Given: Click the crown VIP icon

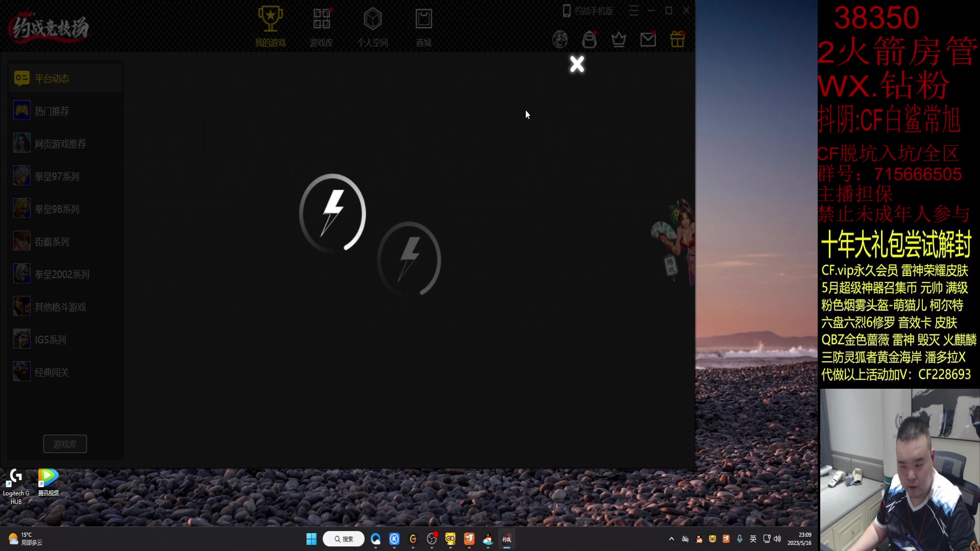Looking at the screenshot, I should pyautogui.click(x=619, y=39).
